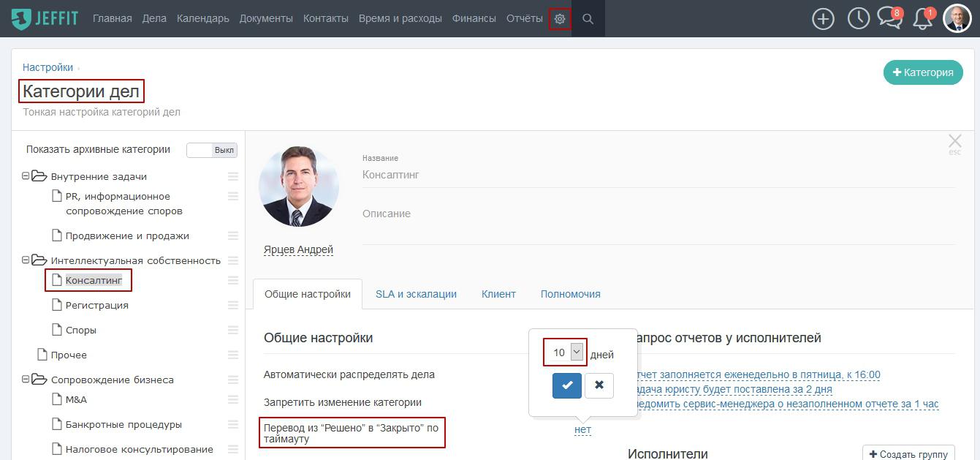The height and width of the screenshot is (460, 980).
Task: Open the notifications bell icon
Action: coord(923,19)
